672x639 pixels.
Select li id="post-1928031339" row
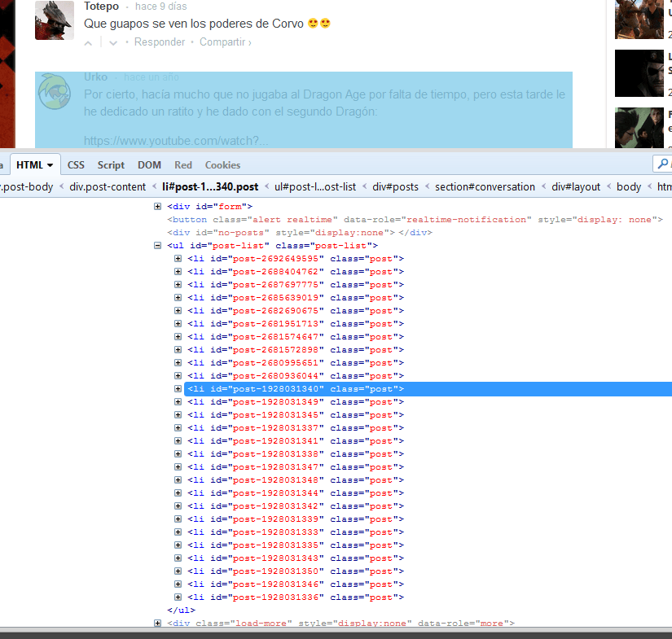296,519
